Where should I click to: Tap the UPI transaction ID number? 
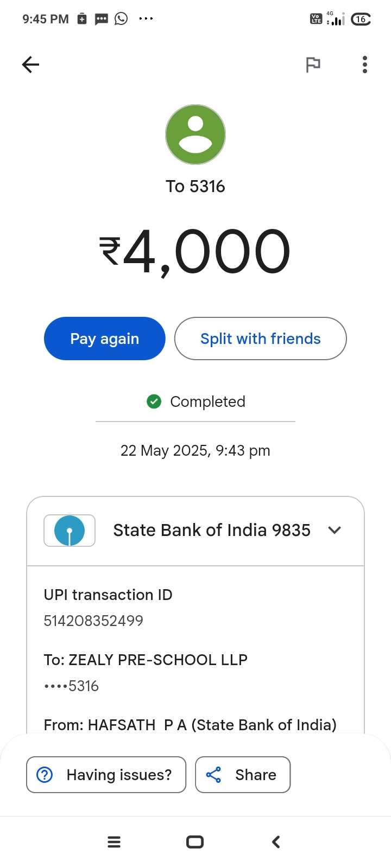pyautogui.click(x=93, y=621)
